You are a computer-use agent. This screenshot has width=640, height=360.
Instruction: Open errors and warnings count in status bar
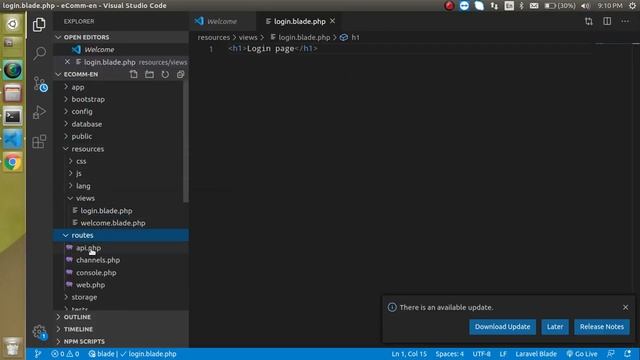click(x=65, y=354)
